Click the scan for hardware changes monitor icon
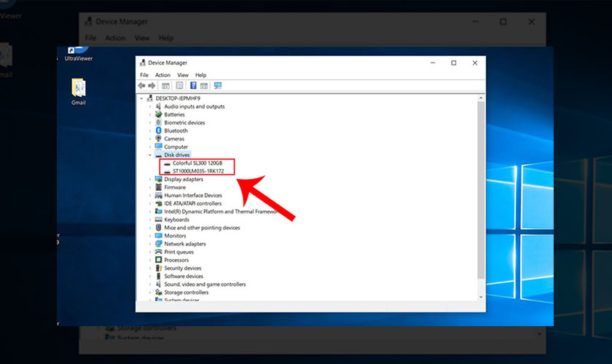Image resolution: width=612 pixels, height=364 pixels. click(x=218, y=86)
